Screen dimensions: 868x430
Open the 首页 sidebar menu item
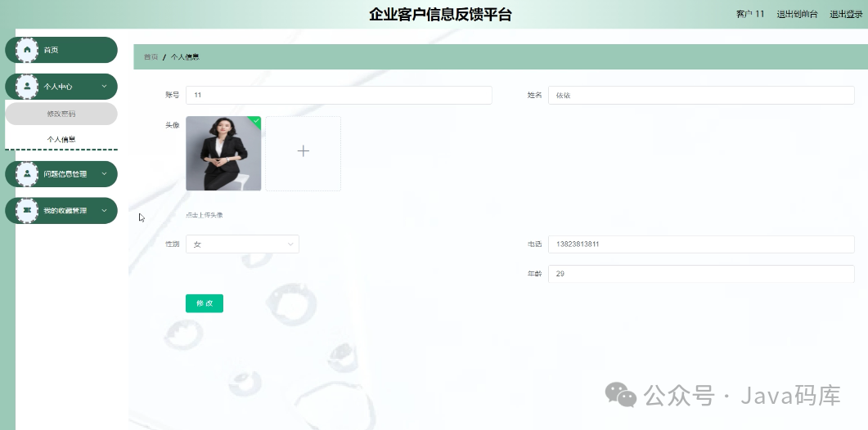(x=61, y=50)
